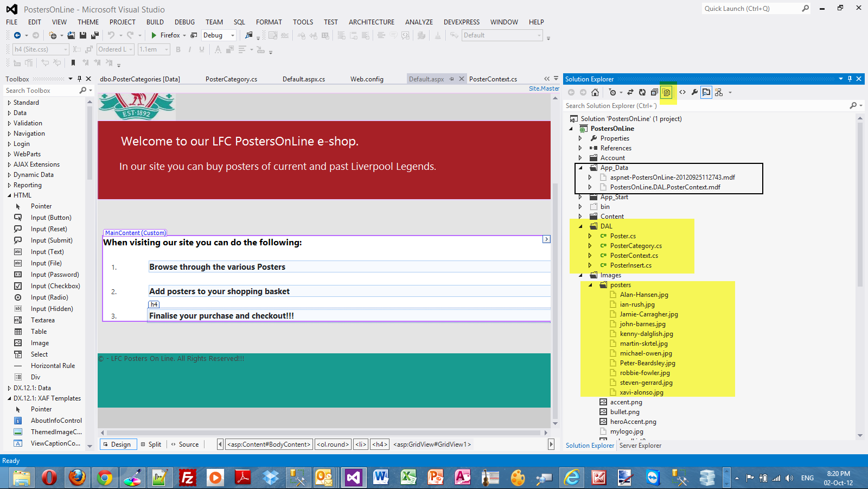This screenshot has height=489, width=868.
Task: Open the DEVEXPRESS menu
Action: click(x=462, y=22)
